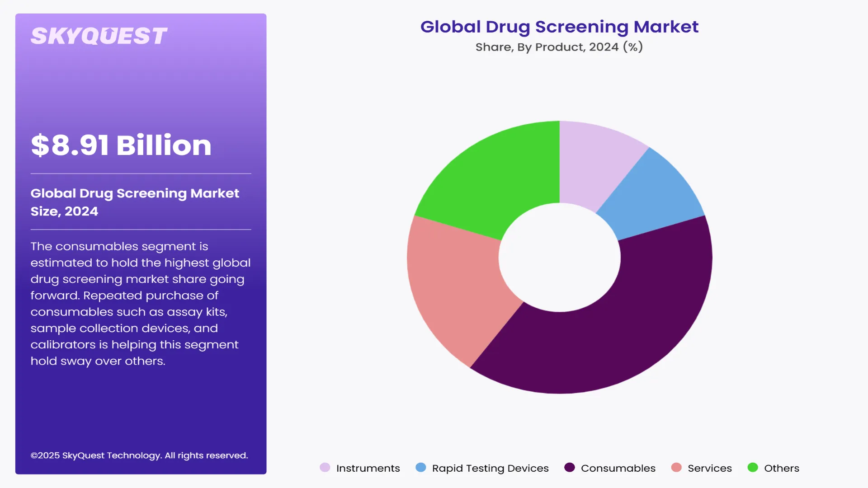The width and height of the screenshot is (868, 488).
Task: Expand the Global Drug Screening Market title
Action: [559, 27]
